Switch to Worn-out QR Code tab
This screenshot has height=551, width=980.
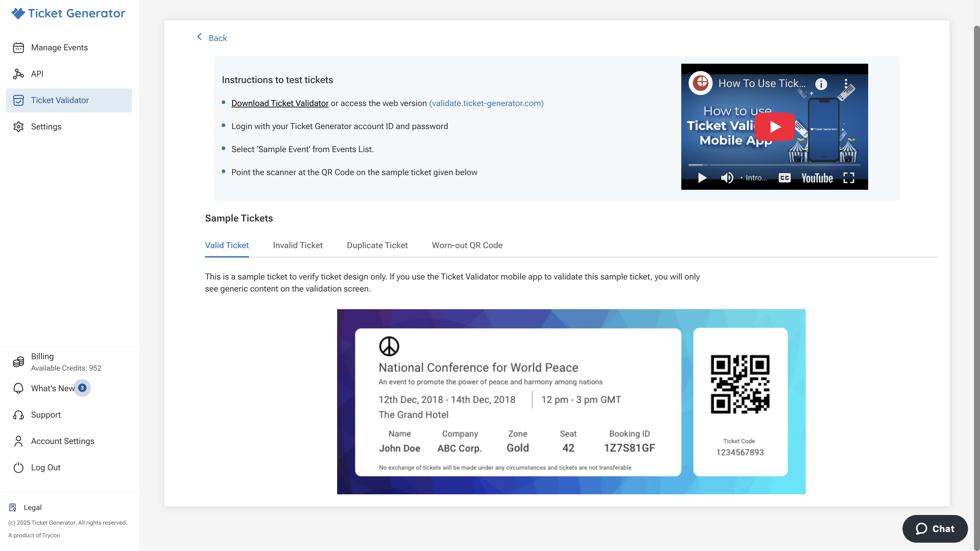pos(467,245)
